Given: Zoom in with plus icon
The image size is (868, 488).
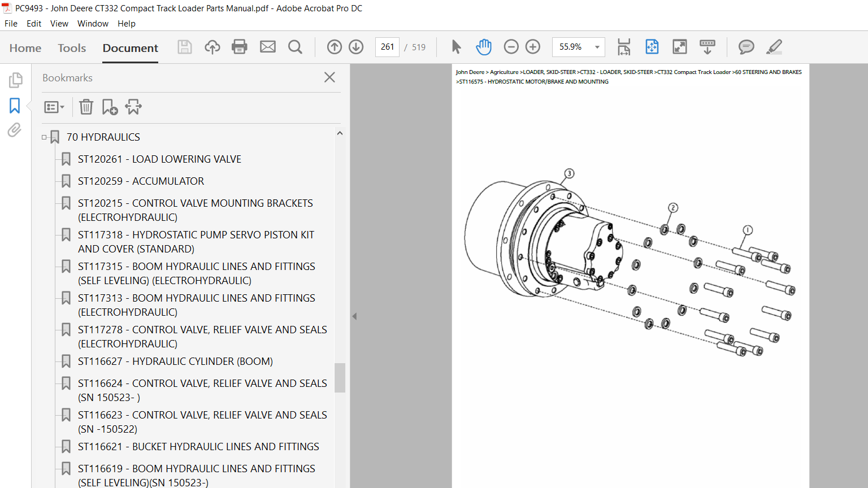Looking at the screenshot, I should (x=533, y=47).
